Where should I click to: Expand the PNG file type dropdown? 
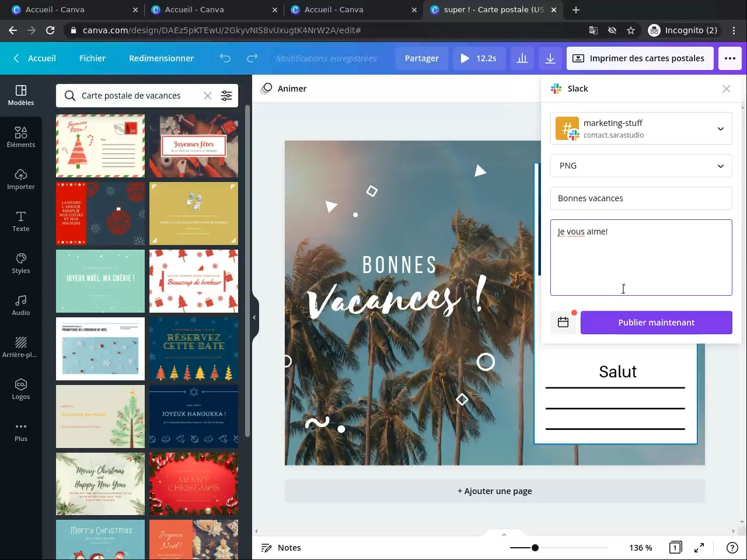coord(641,166)
